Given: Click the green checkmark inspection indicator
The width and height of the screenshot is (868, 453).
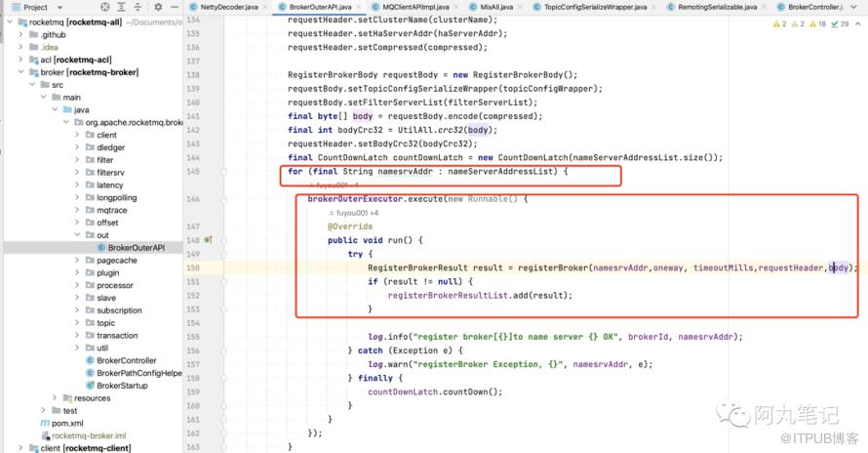Looking at the screenshot, I should pos(835,23).
